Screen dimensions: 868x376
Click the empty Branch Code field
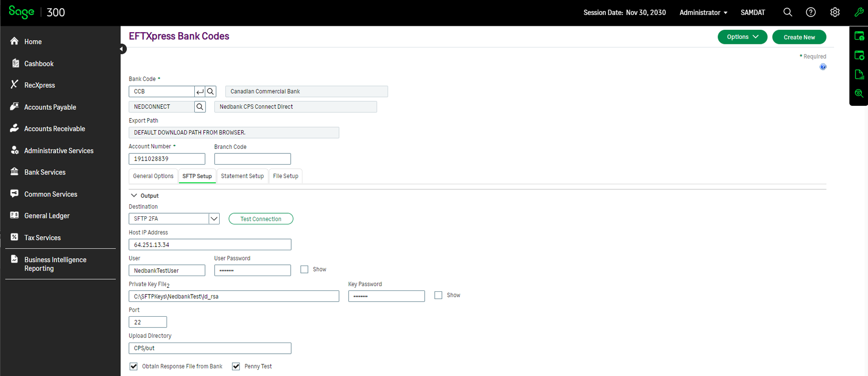point(253,159)
